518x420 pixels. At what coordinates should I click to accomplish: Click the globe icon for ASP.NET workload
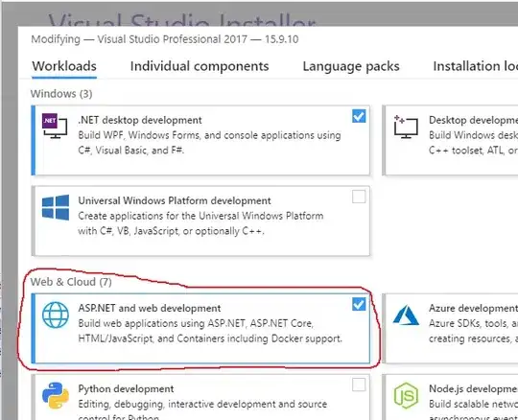tap(56, 315)
